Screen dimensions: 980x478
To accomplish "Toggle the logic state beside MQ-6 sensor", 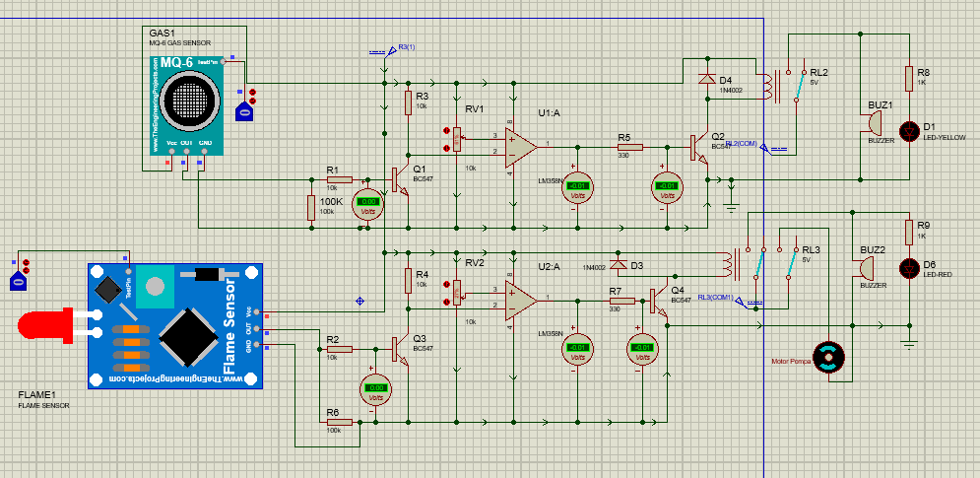I will click(244, 111).
